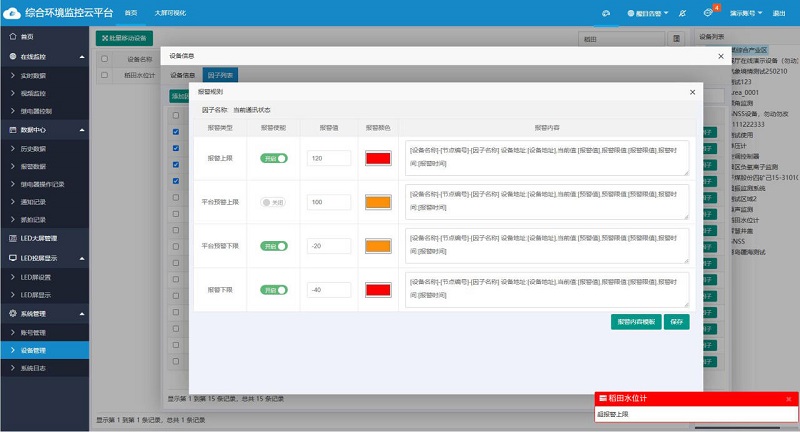This screenshot has width=800, height=432.
Task: Click the gear icon beside 系统管理
Action: [11, 313]
